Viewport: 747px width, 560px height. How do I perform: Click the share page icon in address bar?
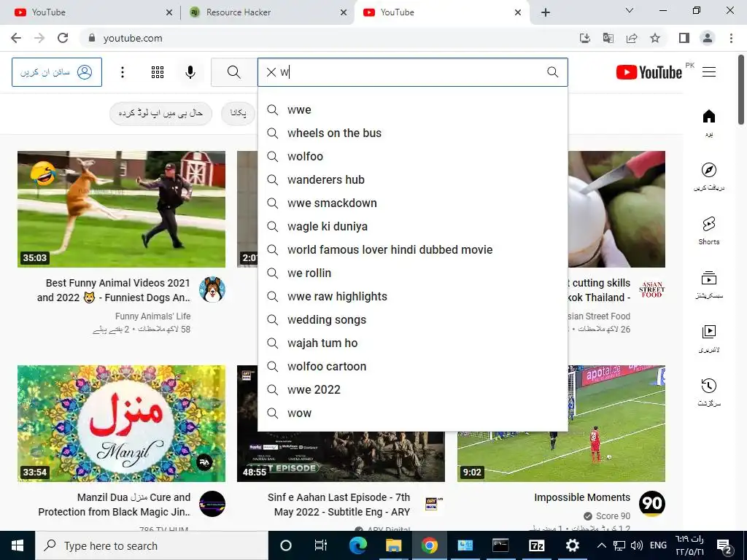(632, 38)
